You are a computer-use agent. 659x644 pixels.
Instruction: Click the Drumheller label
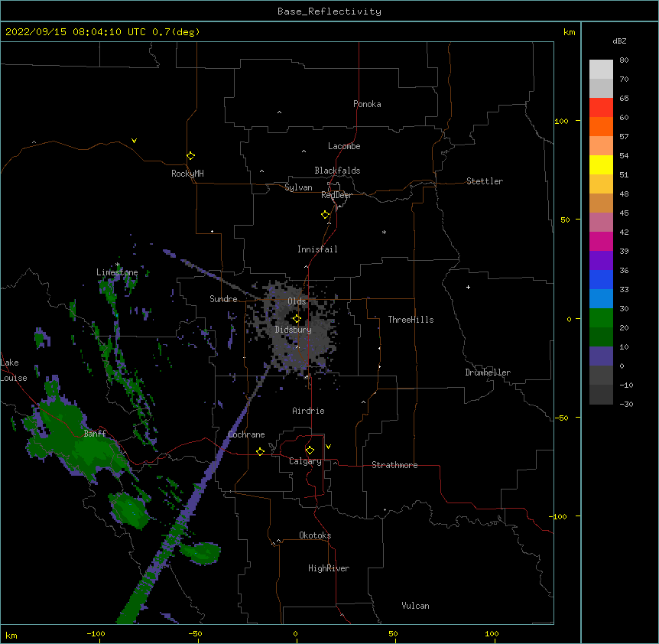(488, 372)
